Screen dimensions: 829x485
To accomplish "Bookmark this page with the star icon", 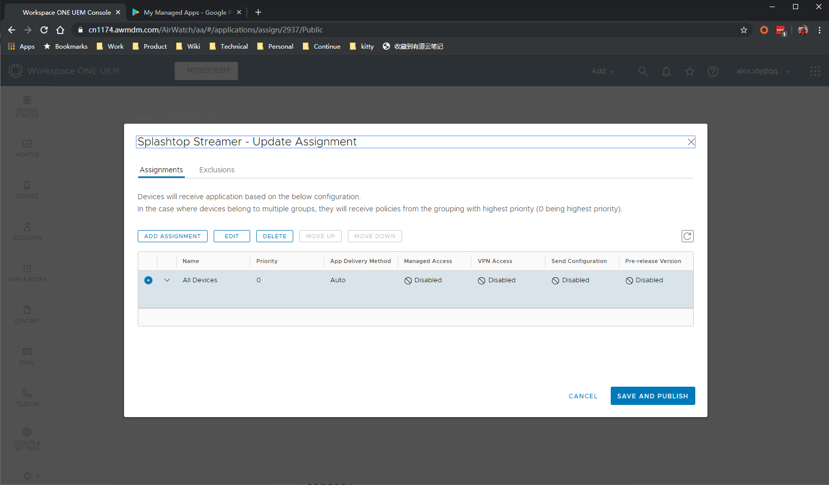I will 744,30.
